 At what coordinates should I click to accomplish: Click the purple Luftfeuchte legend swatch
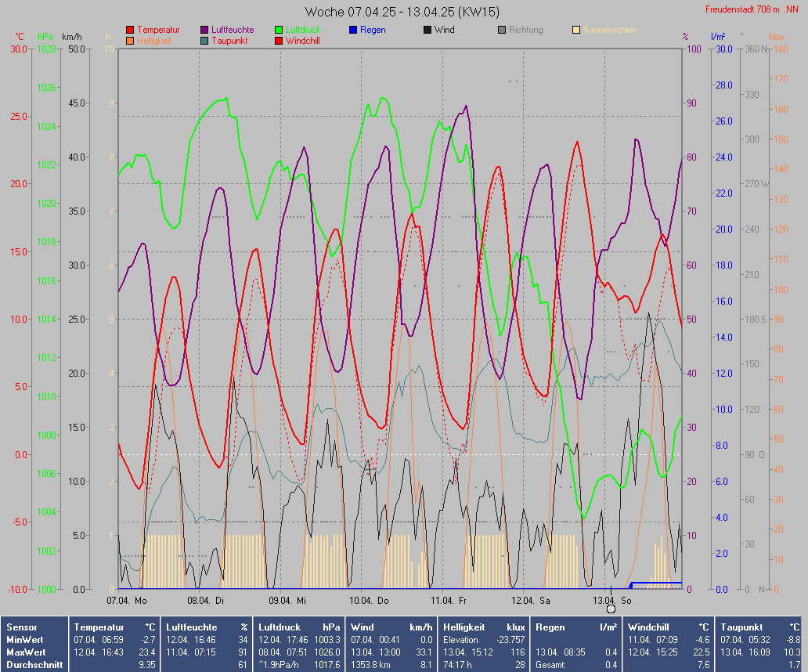coord(204,30)
